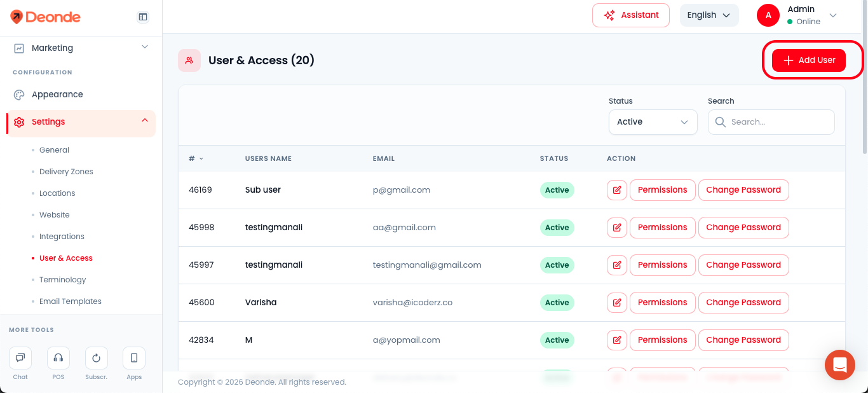Click user ID 46169
The height and width of the screenshot is (393, 868).
(200, 190)
